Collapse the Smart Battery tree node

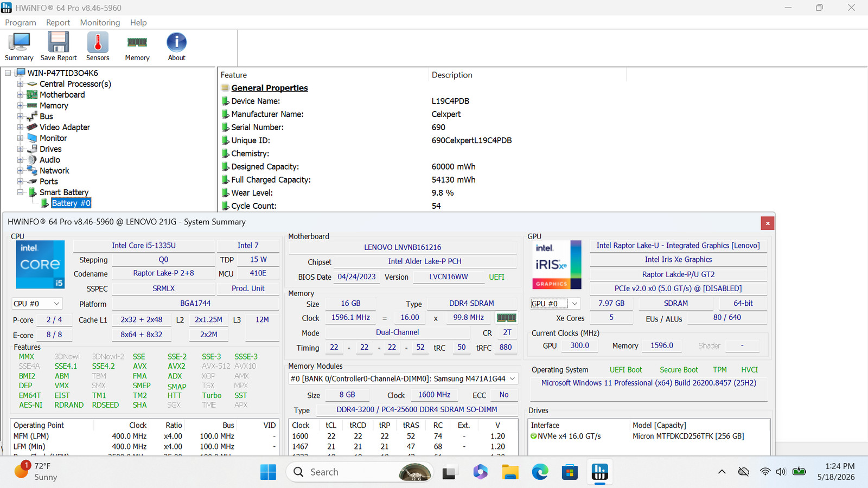(20, 192)
